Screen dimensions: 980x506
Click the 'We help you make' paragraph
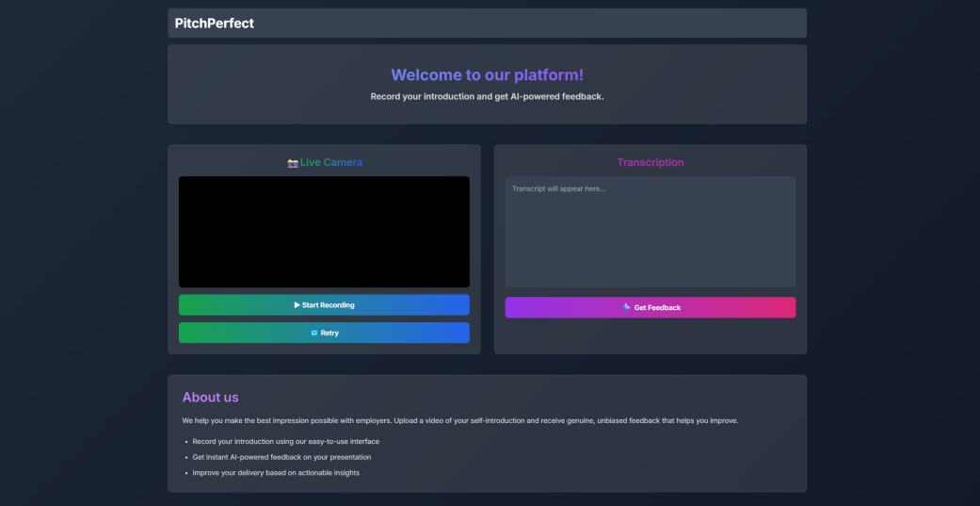[x=459, y=420]
